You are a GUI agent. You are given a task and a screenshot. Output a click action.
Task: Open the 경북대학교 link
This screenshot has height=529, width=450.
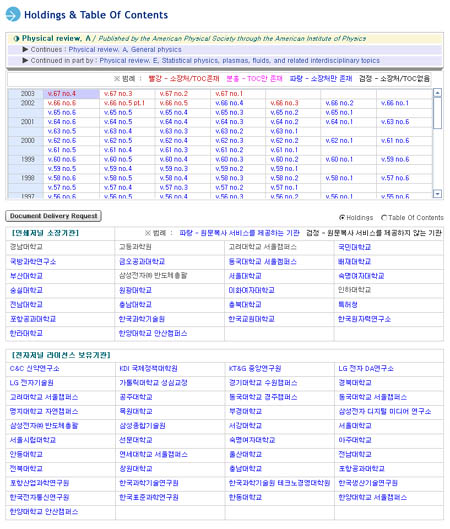(x=355, y=383)
